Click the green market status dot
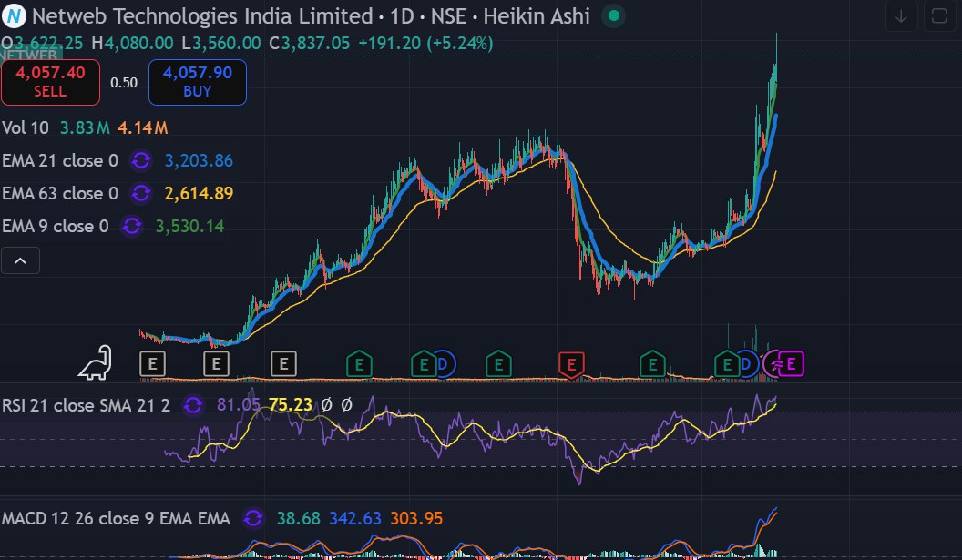This screenshot has height=560, width=962. click(613, 16)
